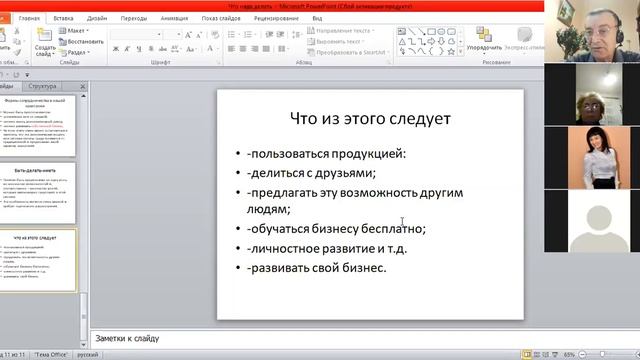Decrease list indent level icon
The height and width of the screenshot is (360, 640).
tap(269, 35)
